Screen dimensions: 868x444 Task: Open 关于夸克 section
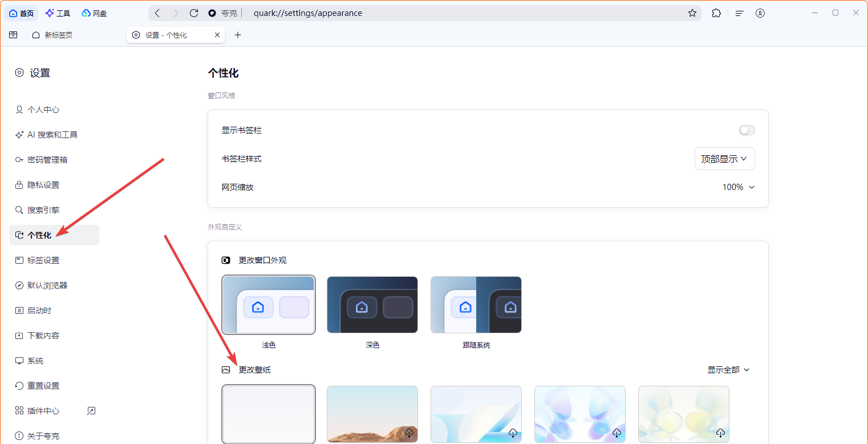click(x=54, y=436)
